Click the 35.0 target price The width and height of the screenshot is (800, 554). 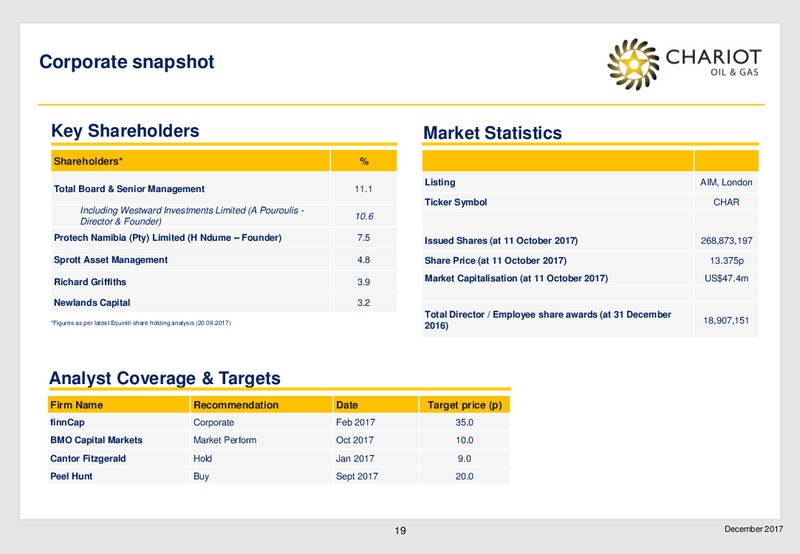pos(464,422)
